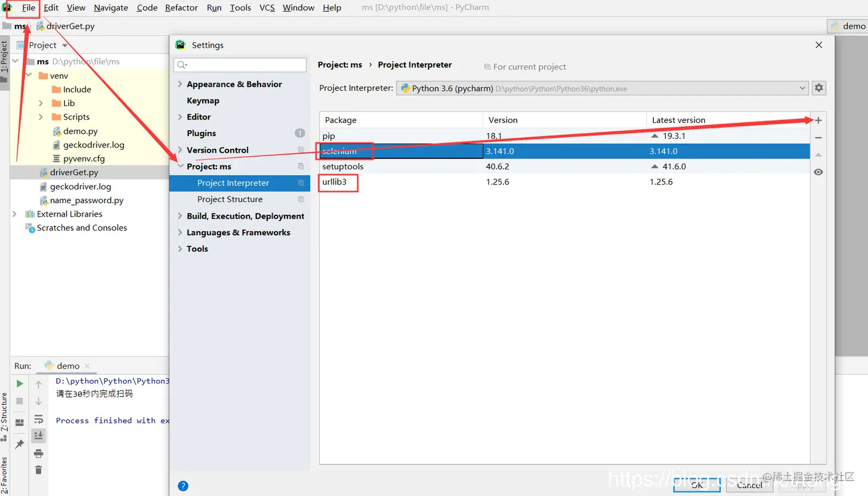Click the green Run arrow icon

pos(20,383)
